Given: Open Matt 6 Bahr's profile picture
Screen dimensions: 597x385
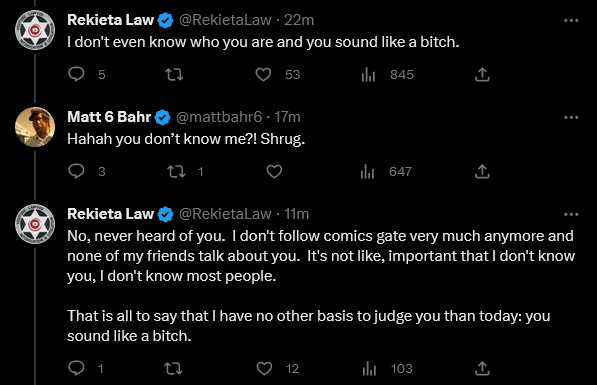Looking at the screenshot, I should pyautogui.click(x=35, y=127).
